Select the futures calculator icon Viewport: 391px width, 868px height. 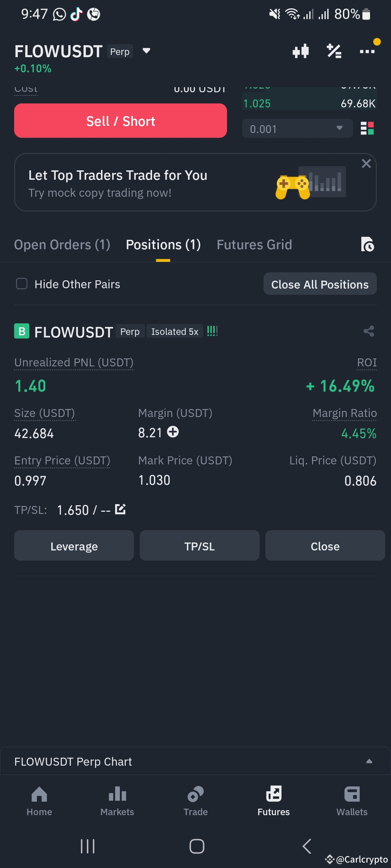click(334, 51)
